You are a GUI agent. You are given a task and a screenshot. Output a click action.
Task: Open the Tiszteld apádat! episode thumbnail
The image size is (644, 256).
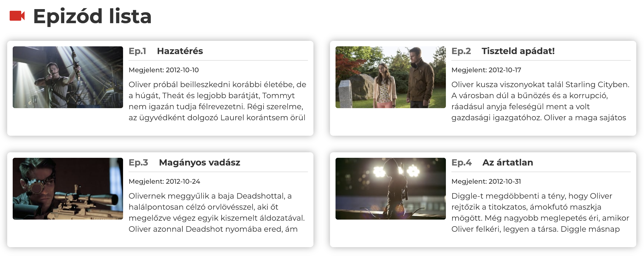pos(391,77)
